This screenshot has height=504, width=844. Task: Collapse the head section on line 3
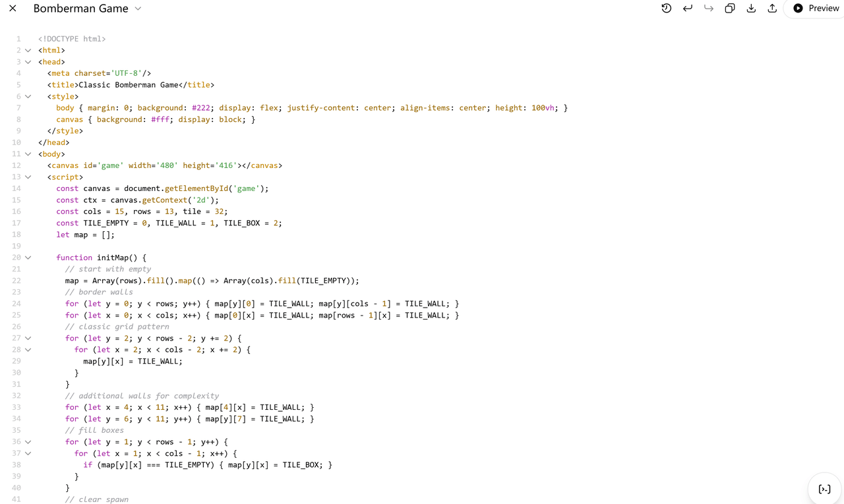(28, 62)
